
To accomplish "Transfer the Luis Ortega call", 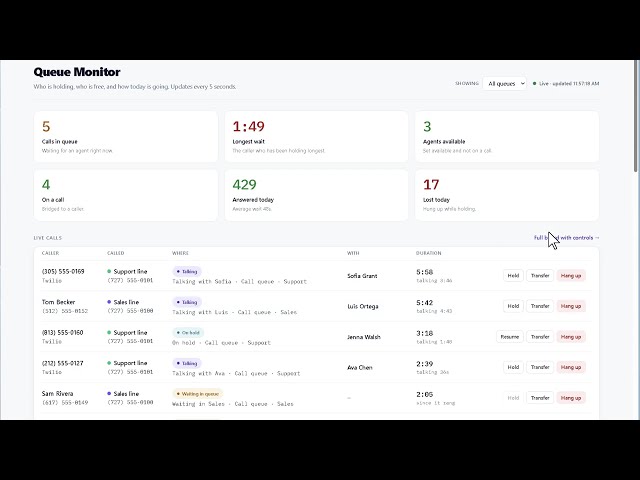I will pos(540,306).
